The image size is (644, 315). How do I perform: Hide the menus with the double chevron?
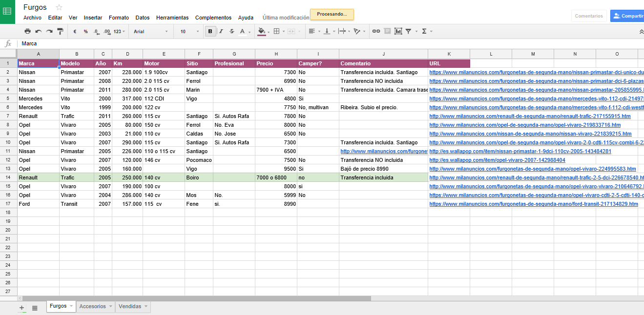641,31
